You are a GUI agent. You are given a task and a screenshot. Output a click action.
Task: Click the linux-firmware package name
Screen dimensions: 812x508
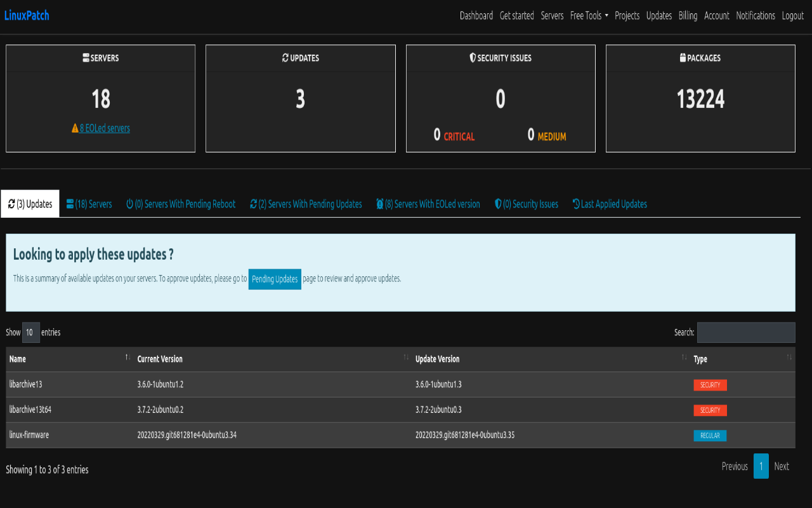point(29,435)
